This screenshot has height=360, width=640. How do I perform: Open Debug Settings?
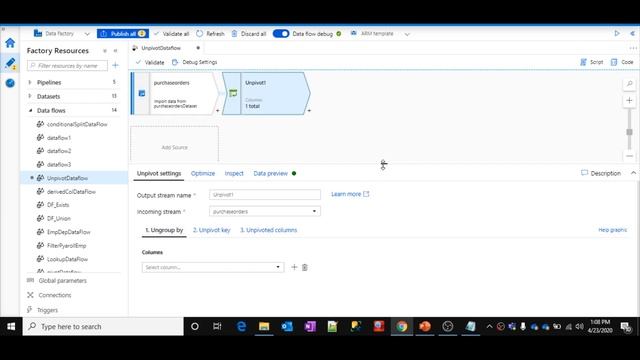pyautogui.click(x=195, y=62)
